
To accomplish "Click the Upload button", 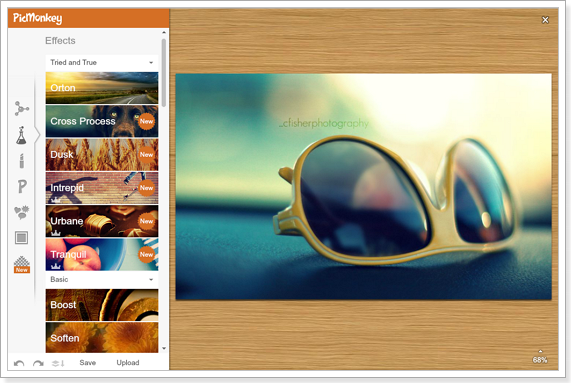I will click(x=128, y=363).
